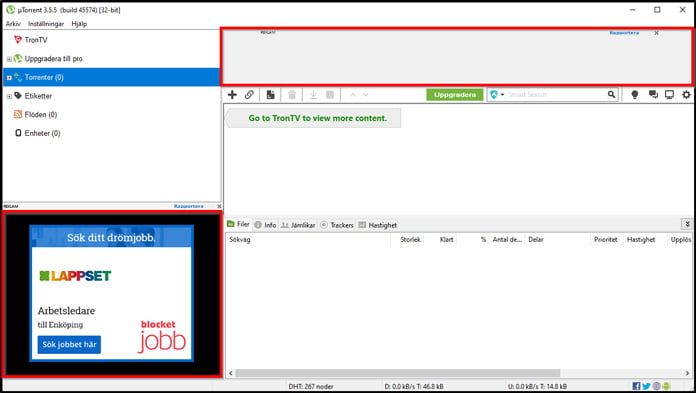This screenshot has width=696, height=393.
Task: Click the tag icon beside Etiketter
Action: point(18,95)
